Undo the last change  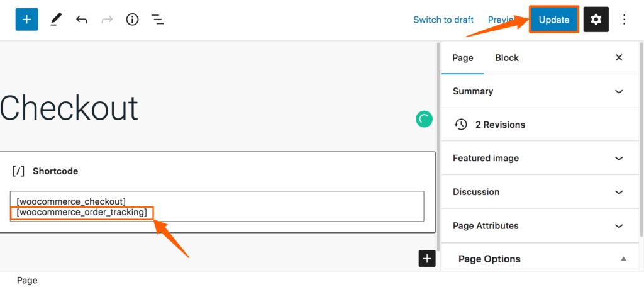tap(81, 20)
